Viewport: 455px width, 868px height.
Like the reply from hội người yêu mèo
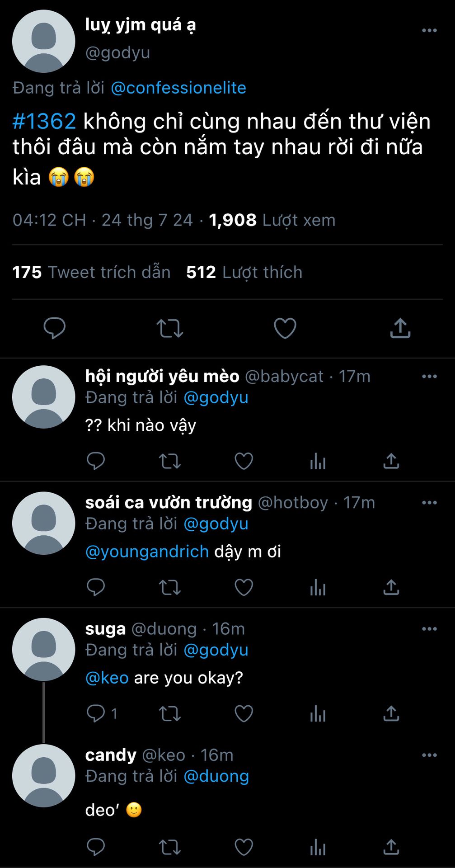[x=244, y=461]
